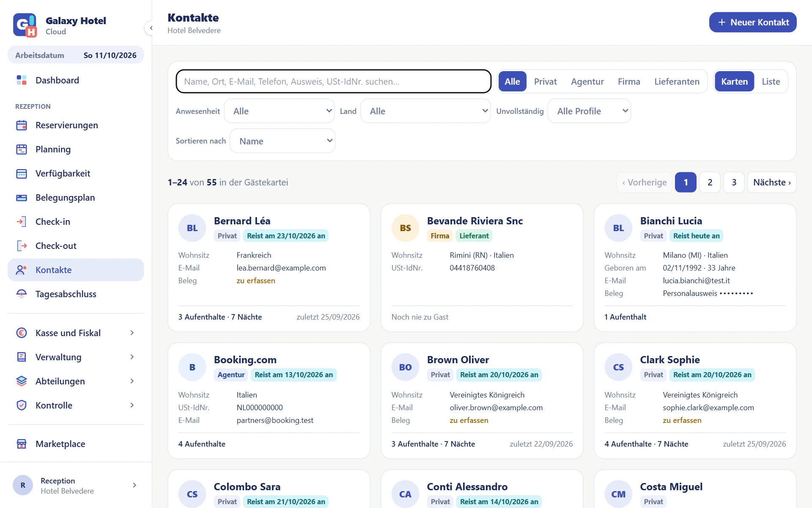The height and width of the screenshot is (508, 812).
Task: Click the Marketplace shop icon
Action: click(x=22, y=444)
